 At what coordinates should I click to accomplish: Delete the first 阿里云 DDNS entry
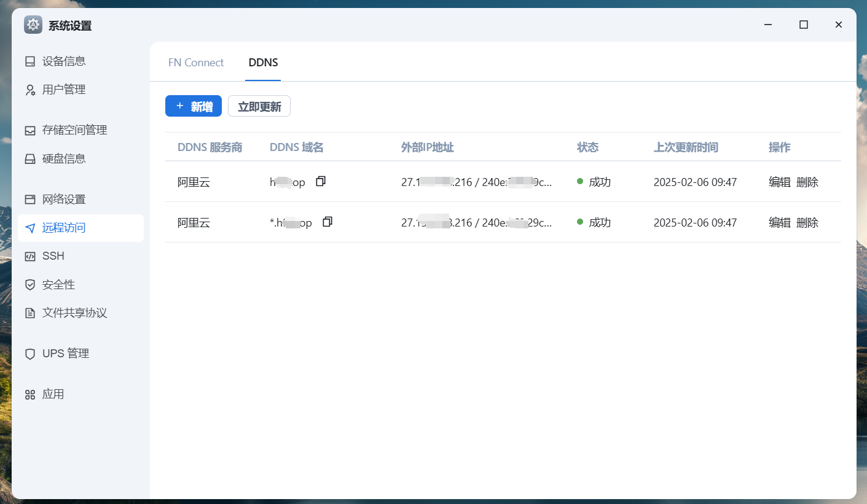pyautogui.click(x=807, y=182)
